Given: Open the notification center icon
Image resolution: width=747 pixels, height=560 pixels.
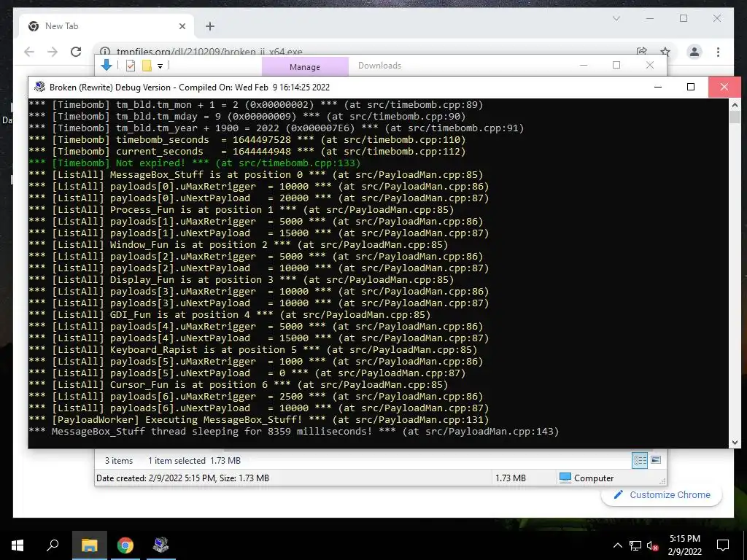Looking at the screenshot, I should click(x=723, y=545).
